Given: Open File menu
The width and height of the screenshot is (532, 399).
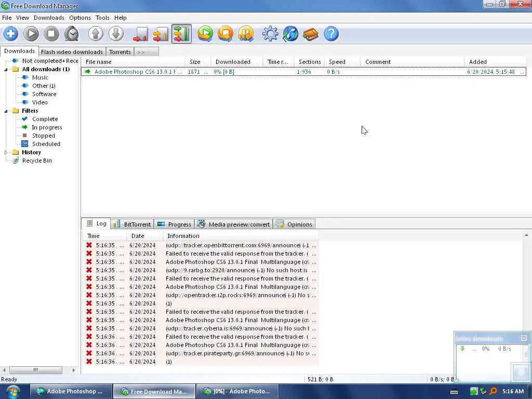Looking at the screenshot, I should click(x=7, y=18).
